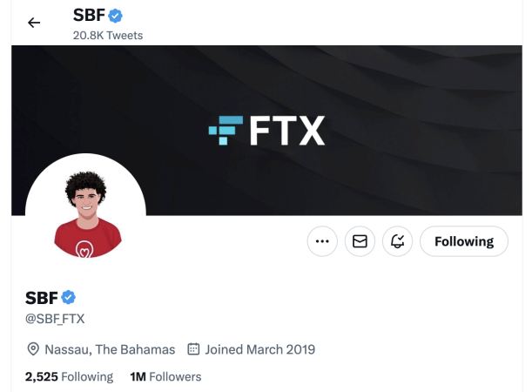This screenshot has width=532, height=392.
Task: Click the Nassau, The Bahamas location text
Action: (x=111, y=349)
